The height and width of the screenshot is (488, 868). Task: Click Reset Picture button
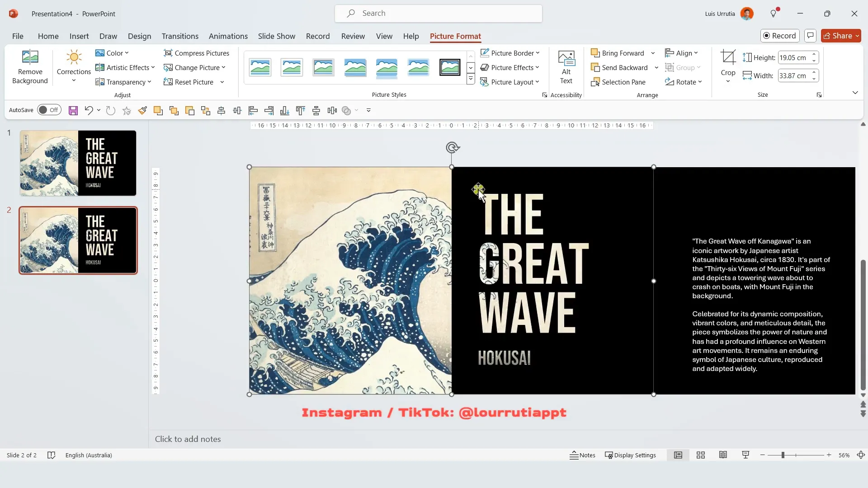coord(189,82)
